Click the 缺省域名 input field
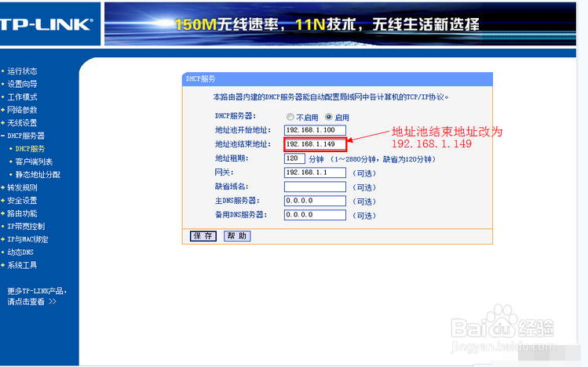Image resolution: width=588 pixels, height=367 pixels. click(315, 187)
